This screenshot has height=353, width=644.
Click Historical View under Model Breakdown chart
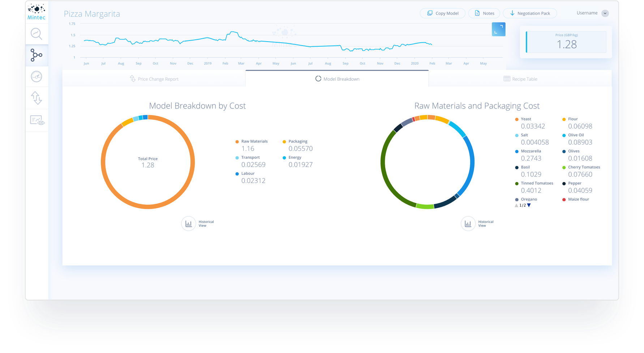[x=189, y=224]
